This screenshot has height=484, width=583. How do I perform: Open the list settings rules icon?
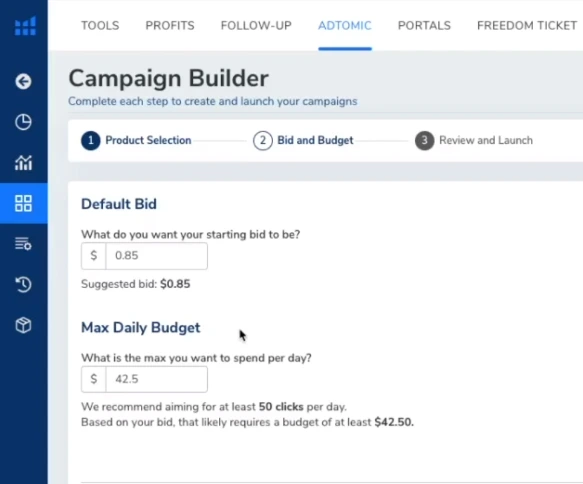coord(23,244)
